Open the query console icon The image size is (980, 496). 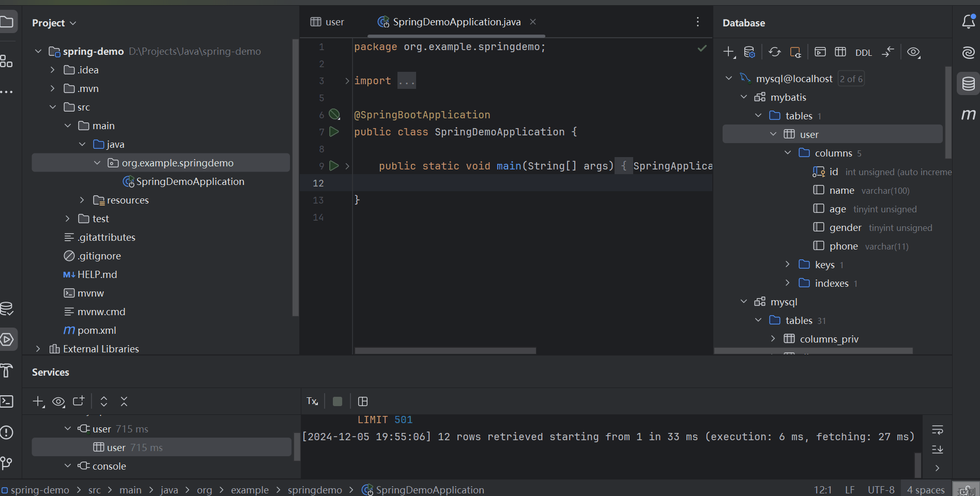coord(820,52)
